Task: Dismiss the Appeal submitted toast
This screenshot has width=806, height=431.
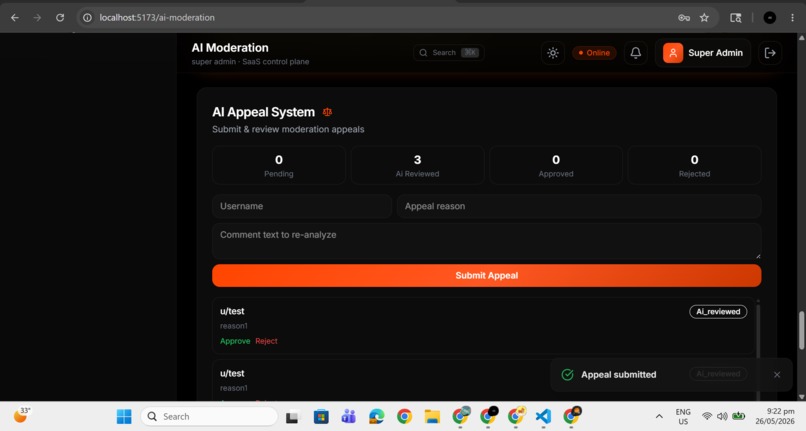Action: click(777, 374)
